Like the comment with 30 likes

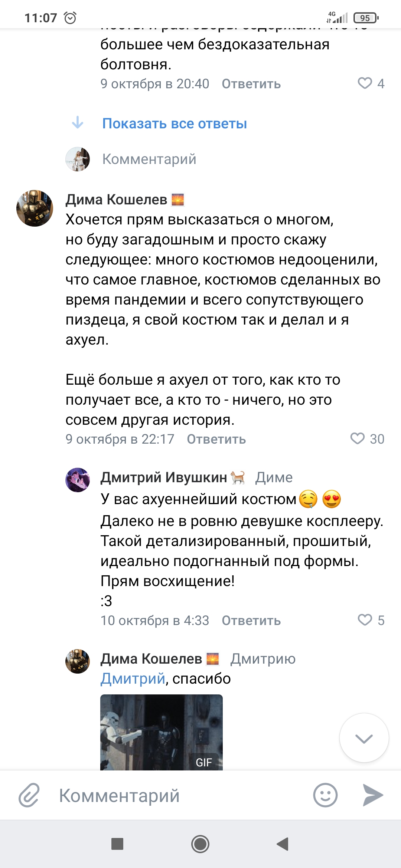[x=358, y=439]
